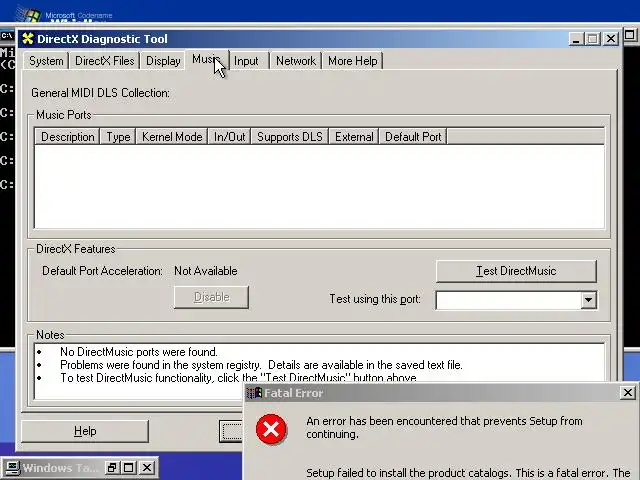Screen dimensions: 640x480
Task: Restore the minimized Windows Ta... window
Action: click(x=112, y=467)
